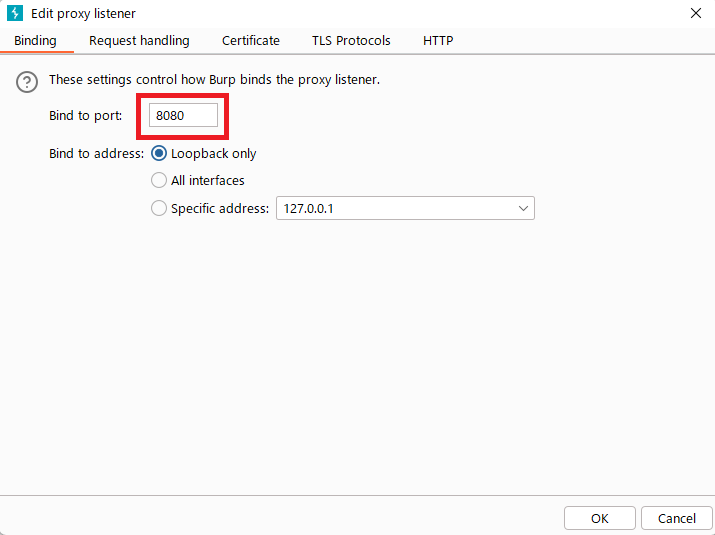Click the 'Bind to port:' label
This screenshot has width=715, height=535.
tap(85, 116)
